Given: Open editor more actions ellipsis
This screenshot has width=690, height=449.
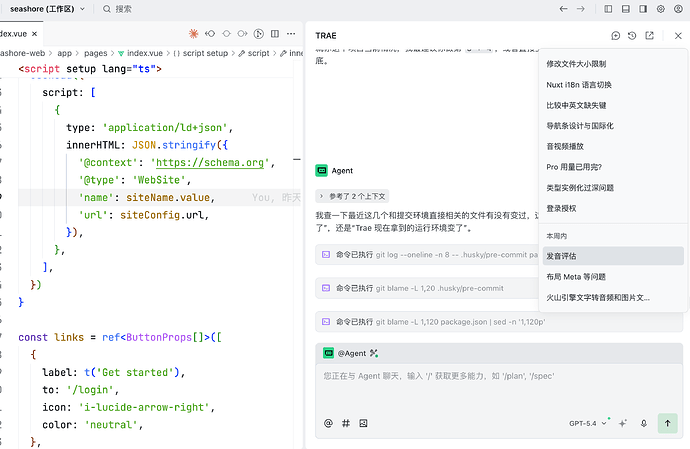Looking at the screenshot, I should tap(291, 34).
